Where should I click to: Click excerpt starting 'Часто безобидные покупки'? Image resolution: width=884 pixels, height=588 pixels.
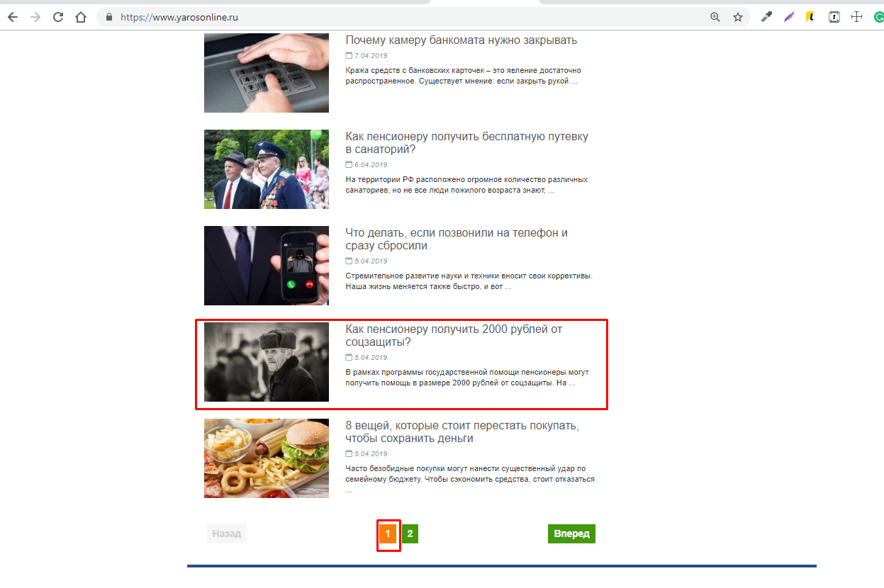[x=470, y=479]
